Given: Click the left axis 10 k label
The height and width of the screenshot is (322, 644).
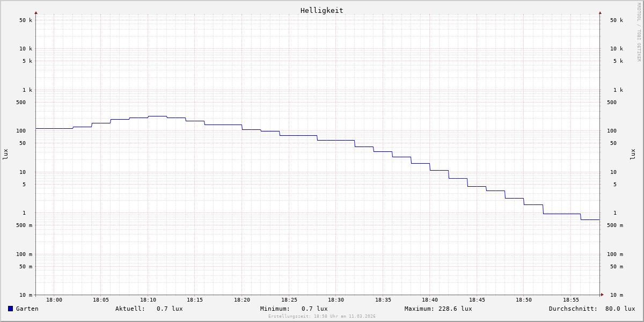Looking at the screenshot, I should pos(26,49).
